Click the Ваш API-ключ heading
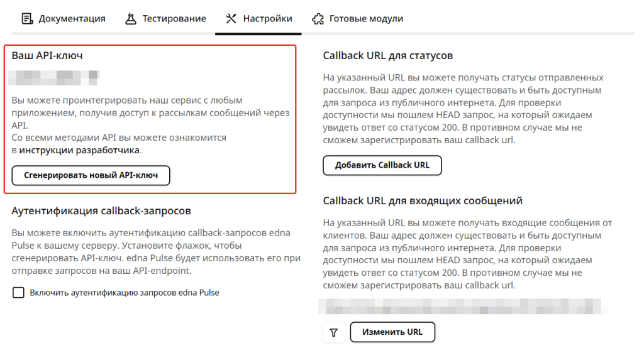 pos(47,56)
